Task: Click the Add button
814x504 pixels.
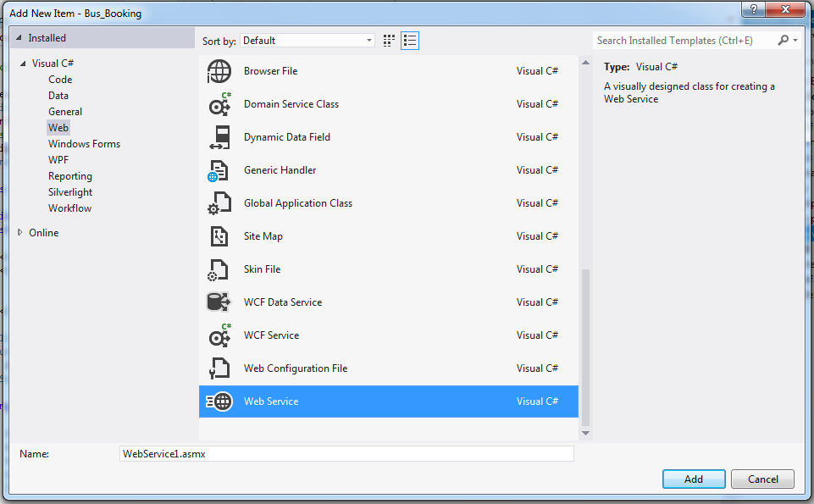Action: tap(694, 479)
